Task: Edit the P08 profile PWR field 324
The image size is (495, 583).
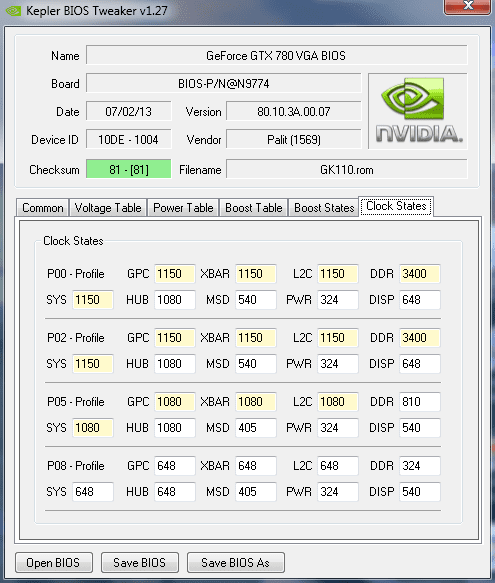Action: pos(338,492)
